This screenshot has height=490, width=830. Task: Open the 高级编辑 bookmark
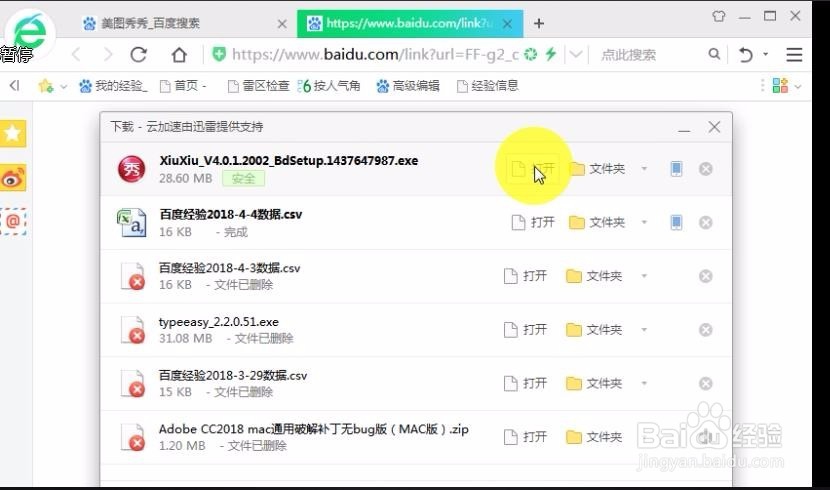tap(408, 86)
